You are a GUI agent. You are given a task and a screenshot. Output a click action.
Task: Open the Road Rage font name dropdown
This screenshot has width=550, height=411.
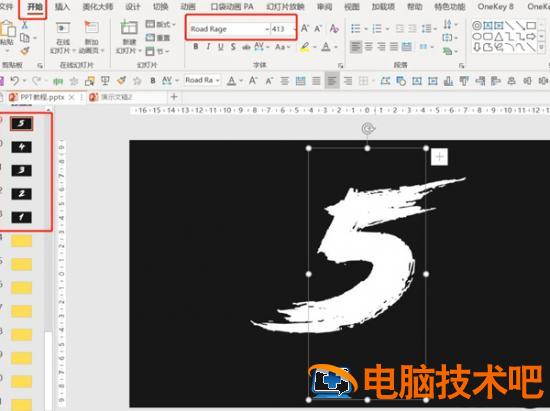pyautogui.click(x=268, y=29)
